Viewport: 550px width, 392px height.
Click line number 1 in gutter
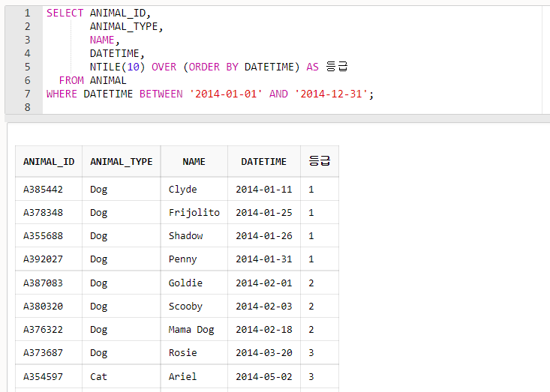[x=27, y=13]
